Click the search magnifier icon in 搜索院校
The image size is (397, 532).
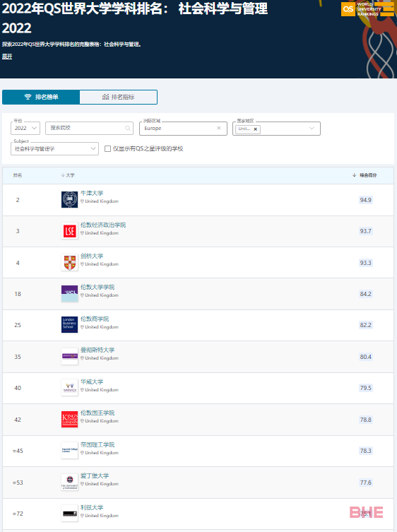pos(128,129)
